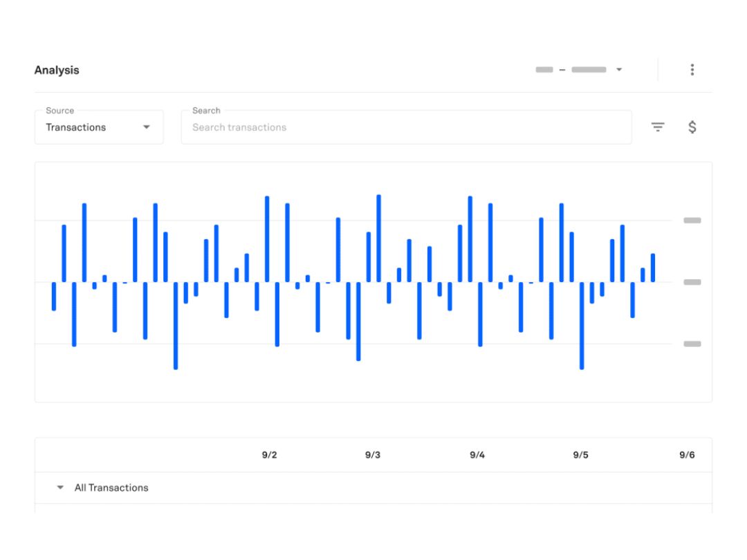Screen dimensions: 747x560
Task: Click the All Transactions label
Action: point(111,487)
